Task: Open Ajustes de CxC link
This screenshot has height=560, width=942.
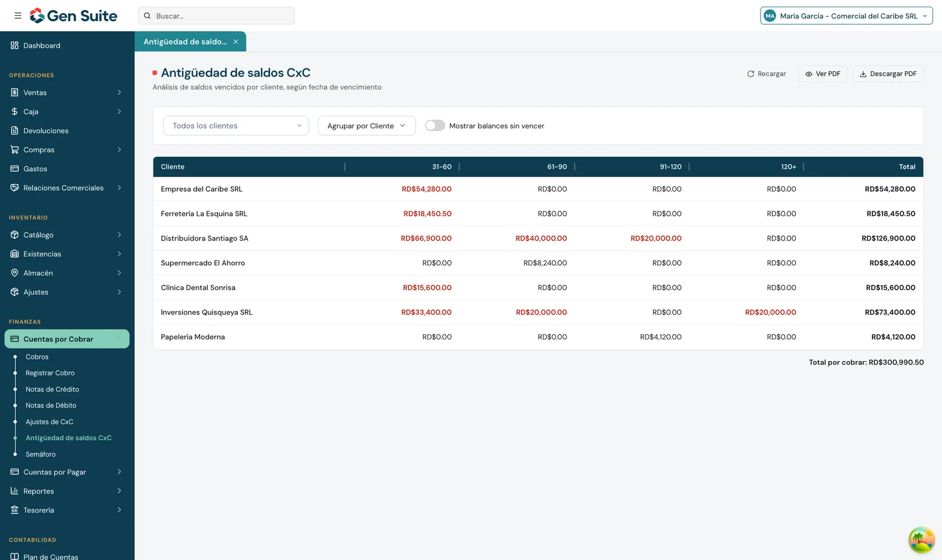Action: click(49, 422)
